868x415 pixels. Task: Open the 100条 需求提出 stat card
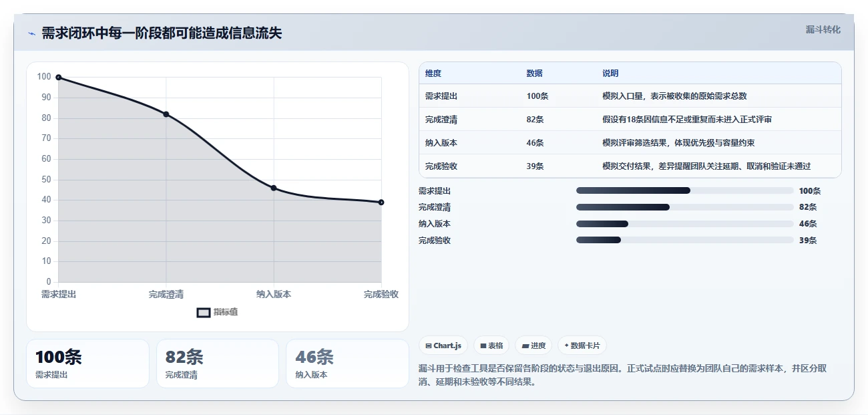tap(87, 364)
